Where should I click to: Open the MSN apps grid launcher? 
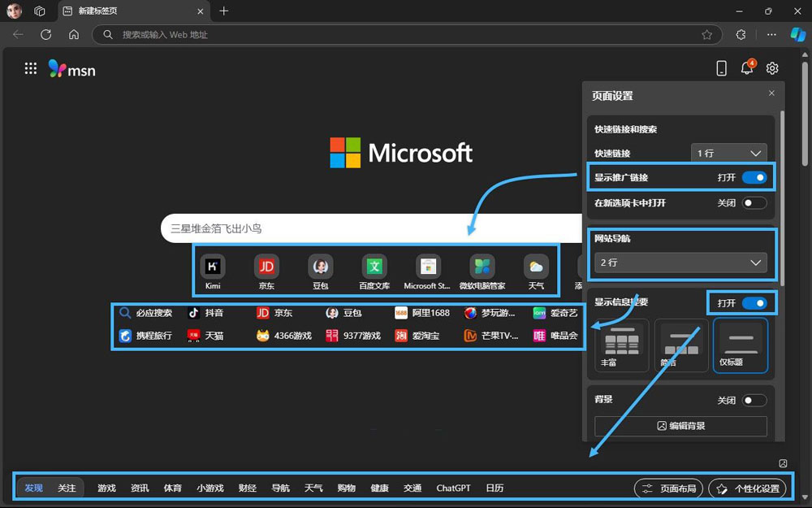click(x=31, y=68)
